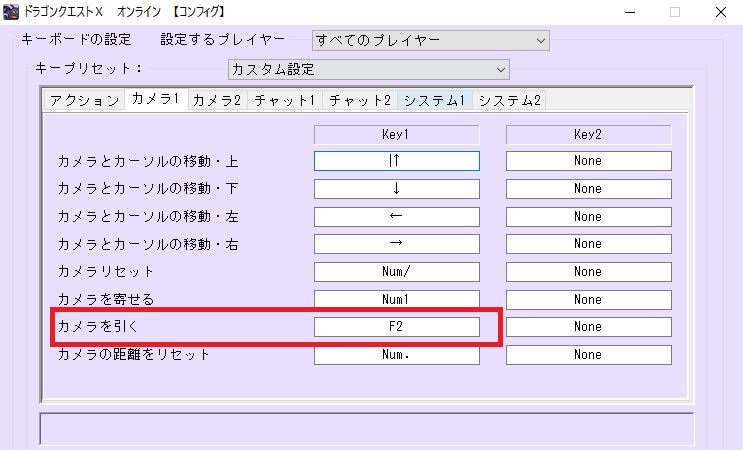Click Key2 field for カメラとカーソルの移動・右
Image resolution: width=743 pixels, height=450 pixels.
point(589,244)
